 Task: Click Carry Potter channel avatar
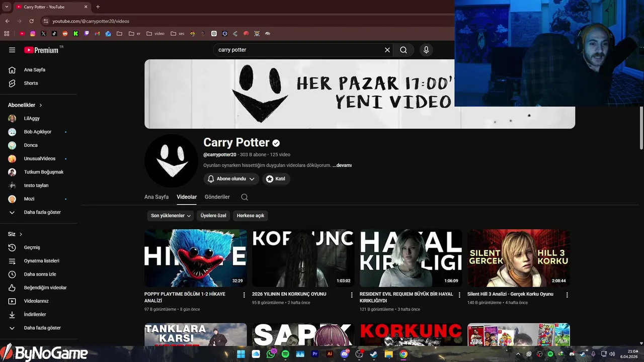tap(171, 161)
